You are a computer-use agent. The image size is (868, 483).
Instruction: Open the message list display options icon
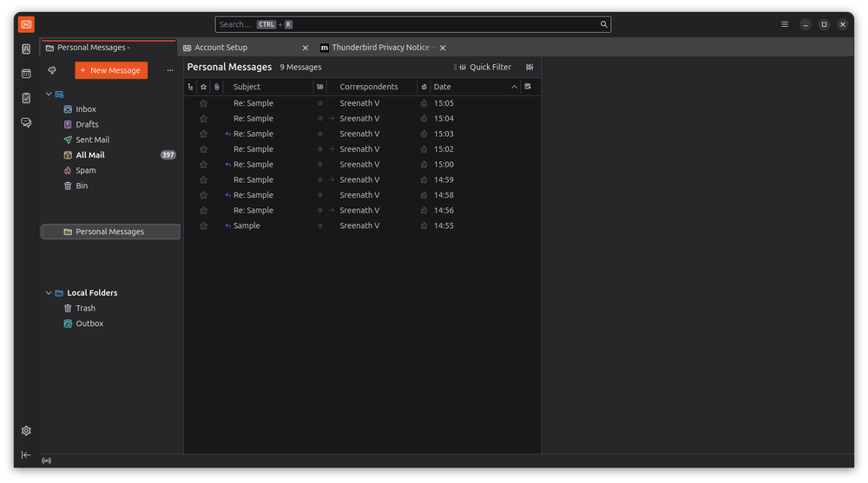pos(529,67)
